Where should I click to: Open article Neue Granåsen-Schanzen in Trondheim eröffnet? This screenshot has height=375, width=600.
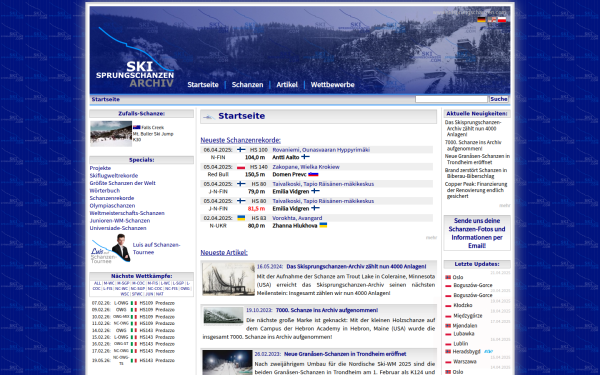(345, 354)
